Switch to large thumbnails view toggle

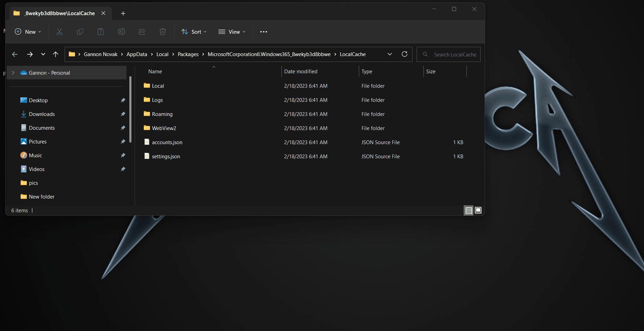coord(478,210)
